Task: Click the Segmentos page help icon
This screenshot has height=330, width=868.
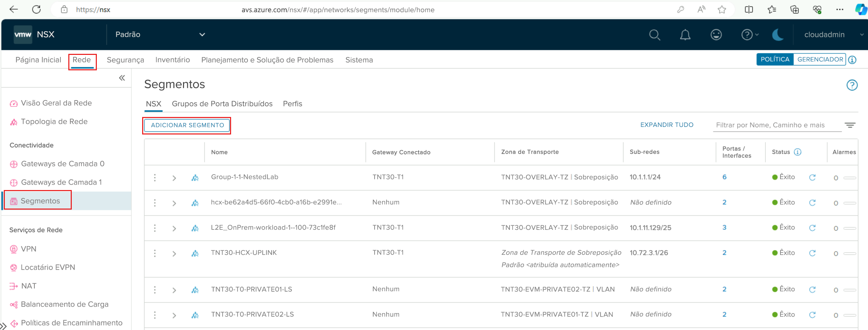Action: click(852, 85)
